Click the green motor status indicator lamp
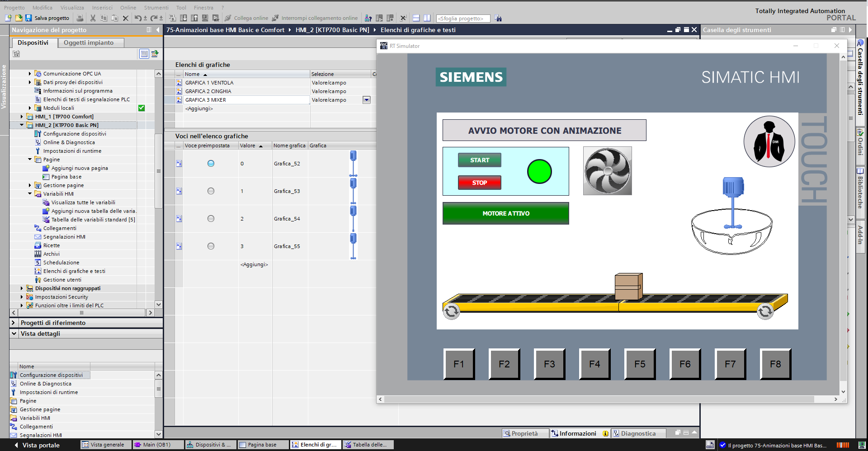868x451 pixels. [x=539, y=172]
